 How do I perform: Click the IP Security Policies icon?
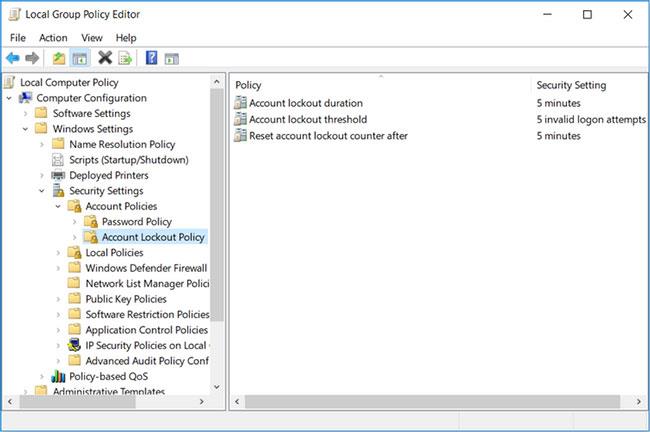(74, 345)
